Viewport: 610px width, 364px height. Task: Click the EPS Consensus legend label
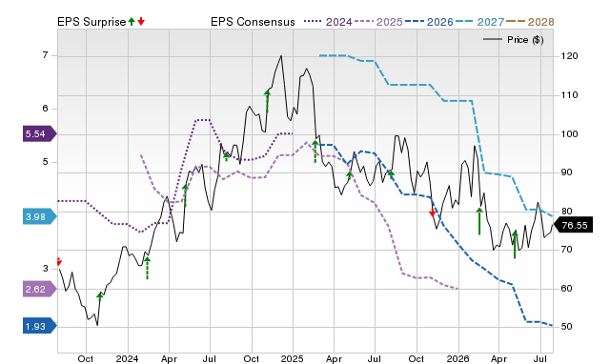tap(253, 22)
